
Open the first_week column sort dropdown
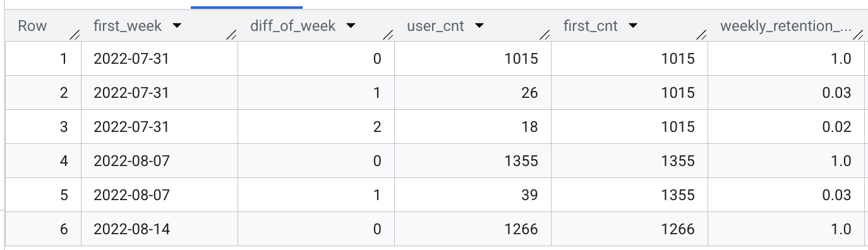[x=176, y=27]
